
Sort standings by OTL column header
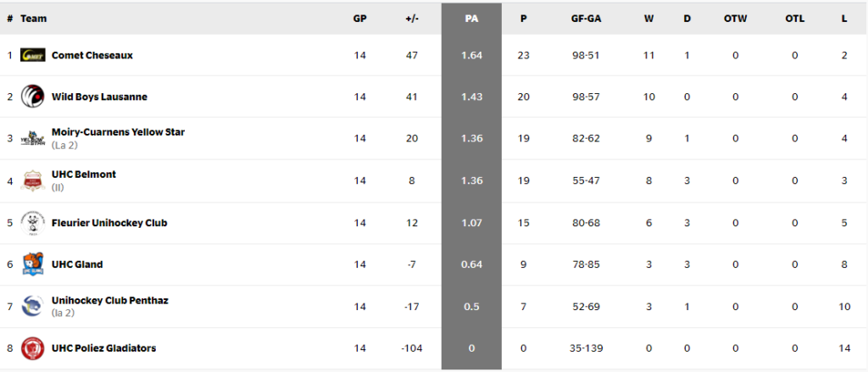pos(795,19)
